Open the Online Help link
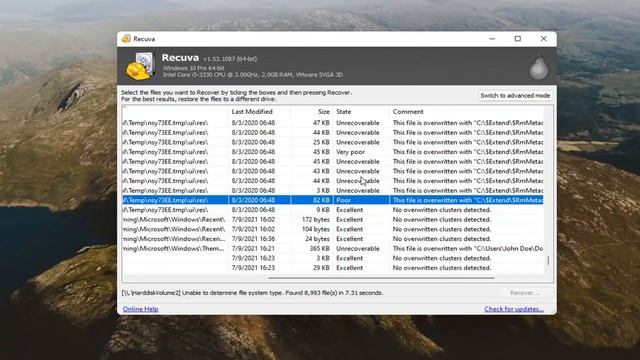 (x=140, y=309)
